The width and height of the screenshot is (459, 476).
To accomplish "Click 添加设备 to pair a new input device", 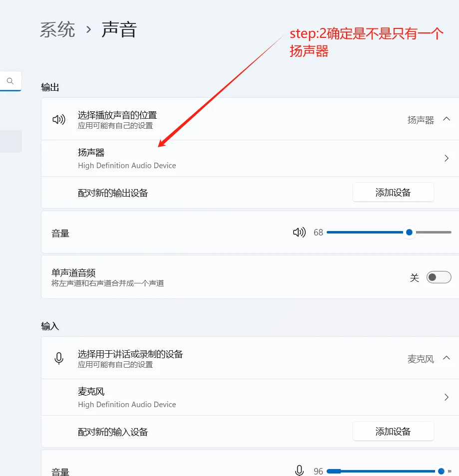I will coord(393,431).
